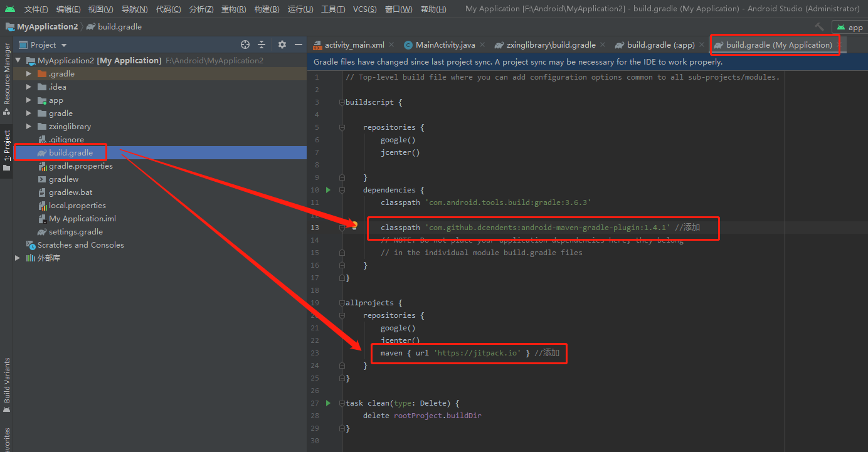Image resolution: width=868 pixels, height=452 pixels.
Task: Click run arrow beside dependencies line
Action: pos(327,190)
